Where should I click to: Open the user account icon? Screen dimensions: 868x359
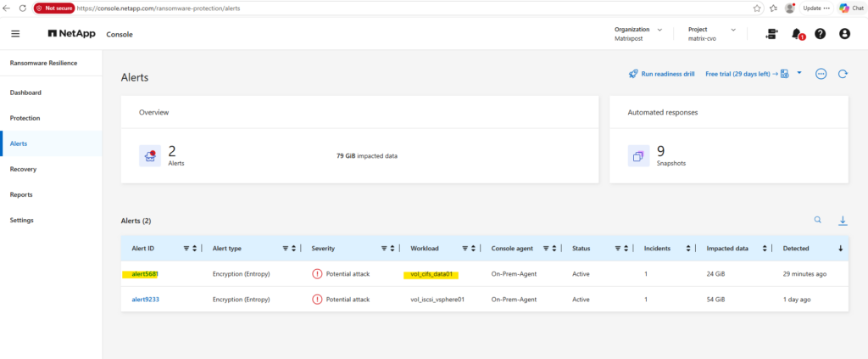tap(845, 34)
